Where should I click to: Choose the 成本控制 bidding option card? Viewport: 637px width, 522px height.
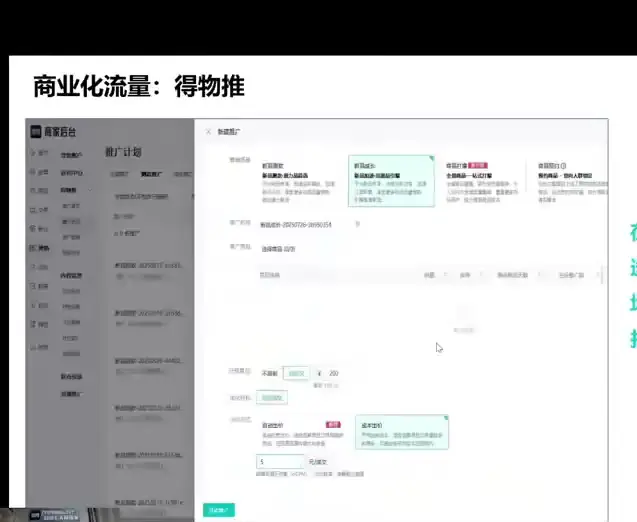click(398, 431)
